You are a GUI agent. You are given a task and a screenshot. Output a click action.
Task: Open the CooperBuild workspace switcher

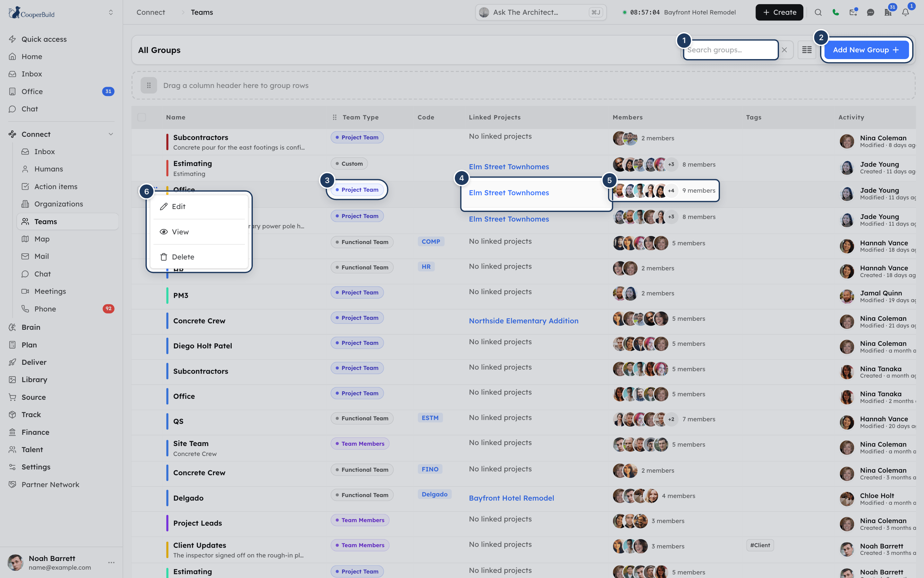click(111, 12)
